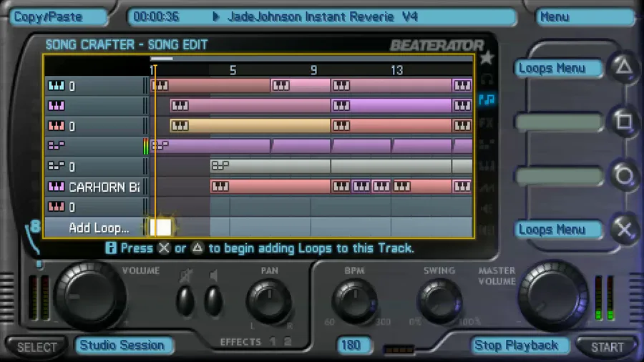Click the highlighted white Add Loop cell
The height and width of the screenshot is (362, 644).
[x=160, y=227]
